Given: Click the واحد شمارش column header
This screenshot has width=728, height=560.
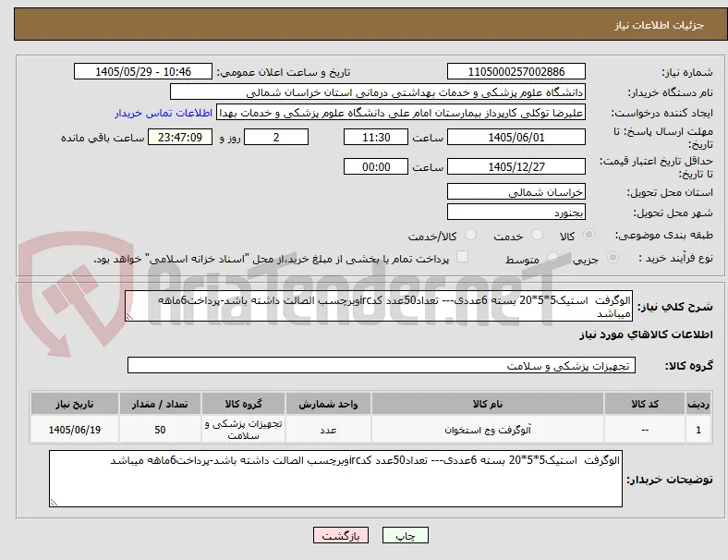Looking at the screenshot, I should [x=328, y=404].
